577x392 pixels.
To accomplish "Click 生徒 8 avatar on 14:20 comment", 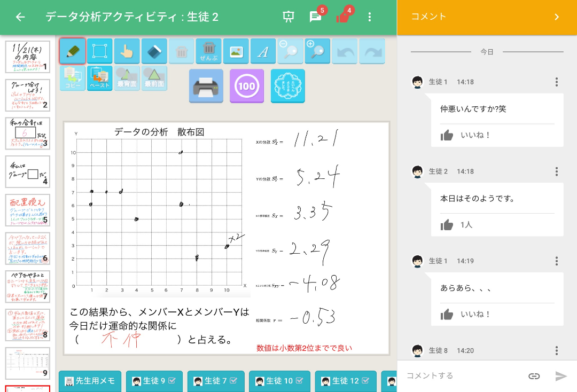I will [x=417, y=350].
